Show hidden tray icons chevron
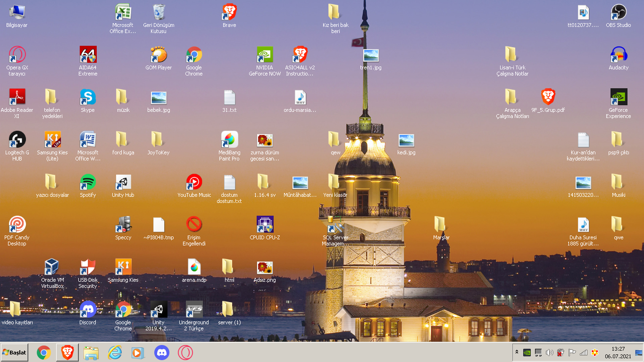This screenshot has height=362, width=644. click(x=517, y=353)
